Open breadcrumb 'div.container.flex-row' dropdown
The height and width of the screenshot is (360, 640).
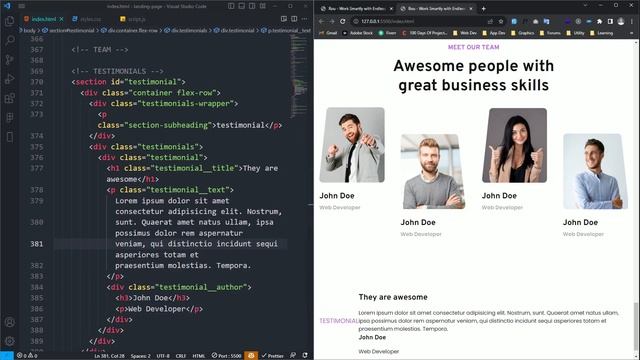129,31
